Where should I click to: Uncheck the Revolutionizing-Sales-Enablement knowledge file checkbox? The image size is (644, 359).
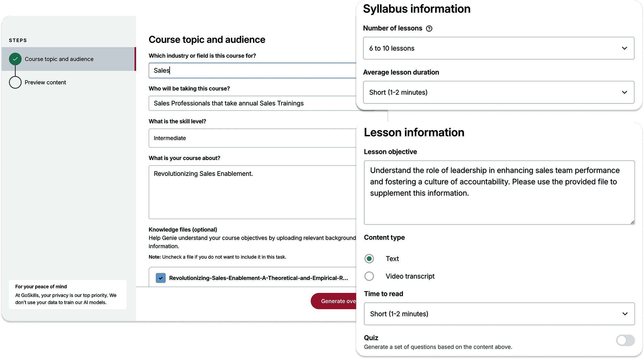(160, 278)
